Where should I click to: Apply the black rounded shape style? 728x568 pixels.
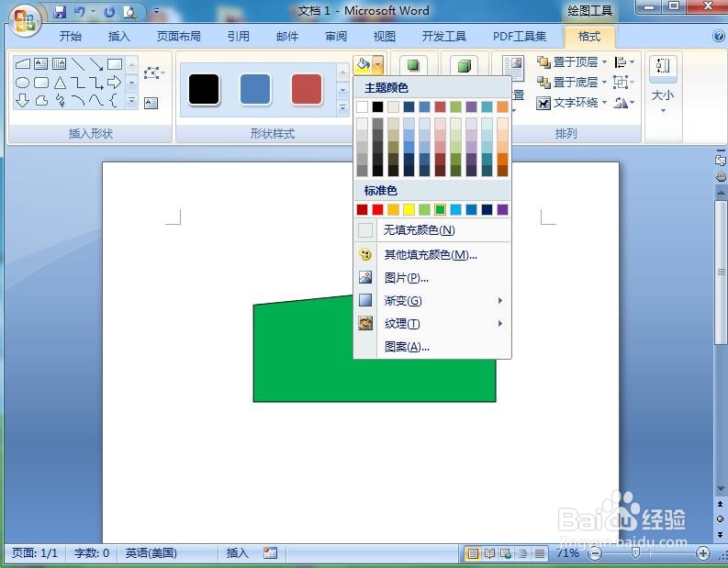tap(205, 89)
